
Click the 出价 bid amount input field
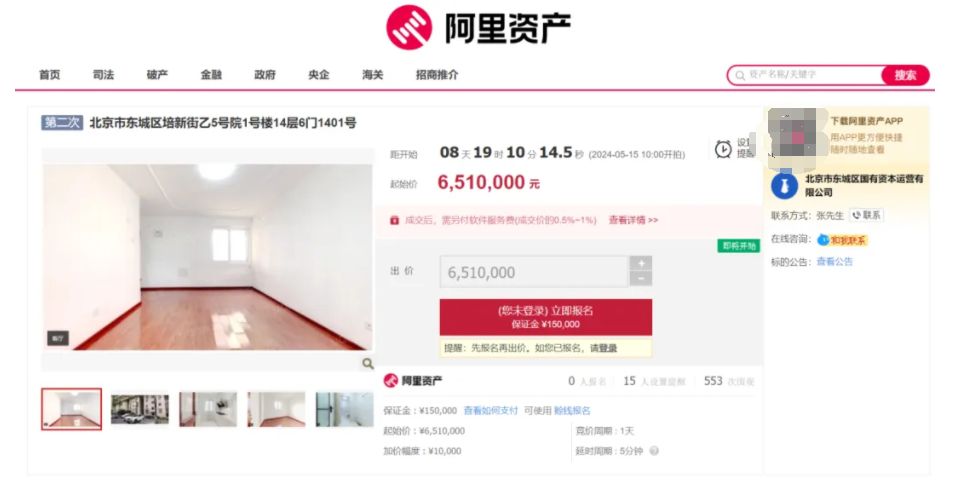(534, 272)
